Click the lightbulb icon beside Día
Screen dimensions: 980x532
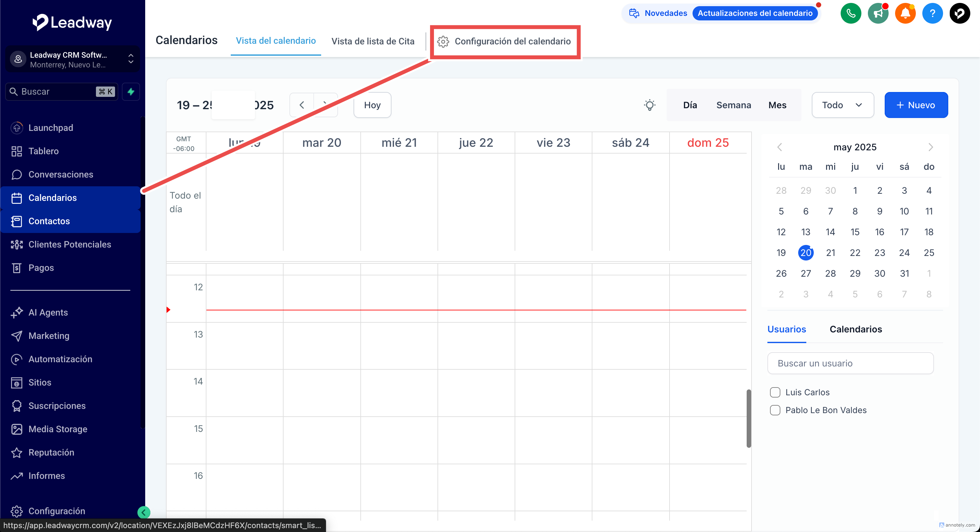(x=649, y=105)
